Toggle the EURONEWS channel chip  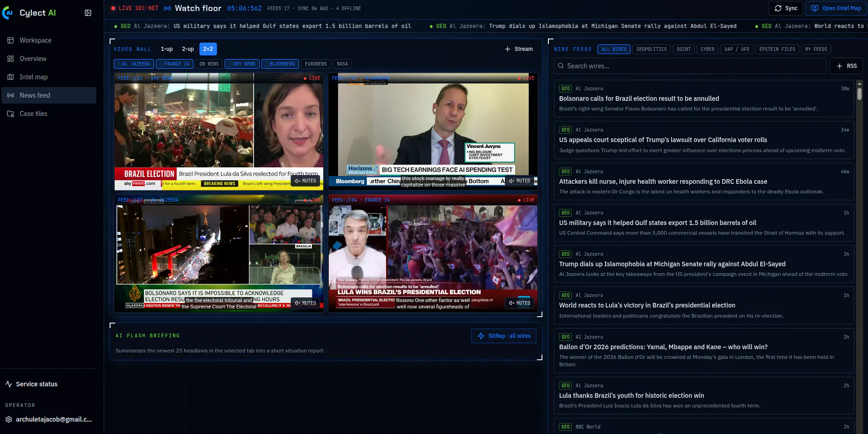(x=316, y=64)
